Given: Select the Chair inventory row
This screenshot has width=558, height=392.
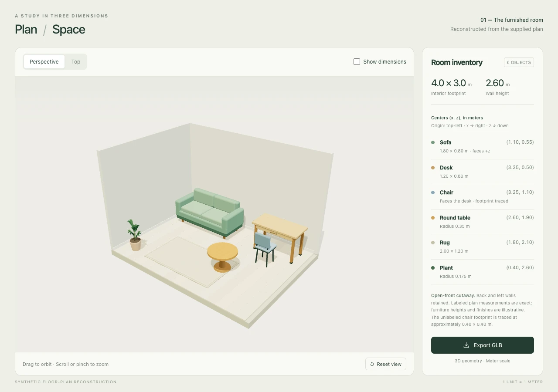Looking at the screenshot, I should point(483,196).
